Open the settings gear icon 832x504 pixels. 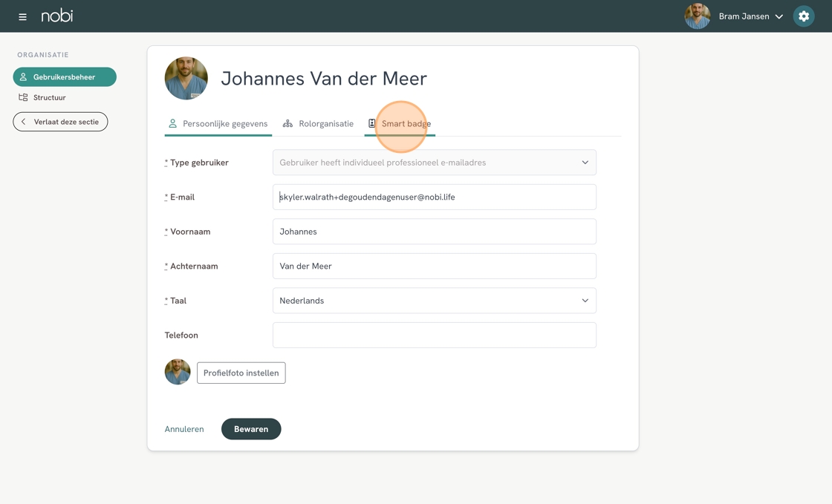[803, 16]
